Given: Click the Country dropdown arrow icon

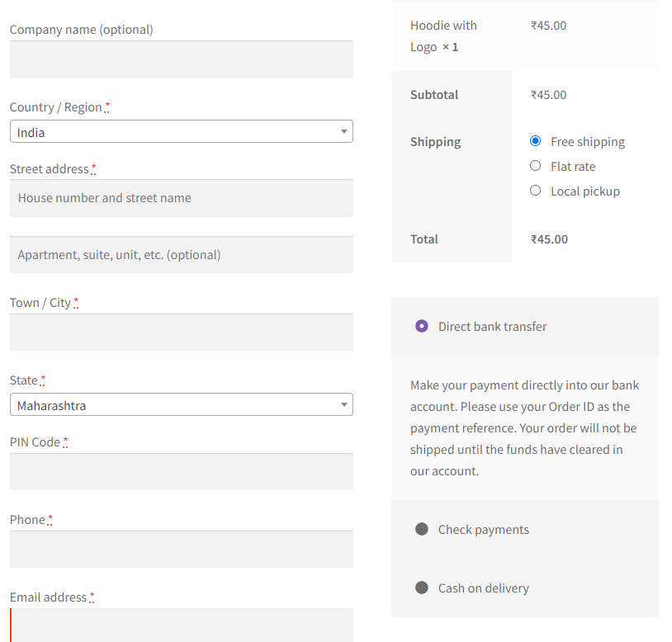Looking at the screenshot, I should pyautogui.click(x=343, y=131).
